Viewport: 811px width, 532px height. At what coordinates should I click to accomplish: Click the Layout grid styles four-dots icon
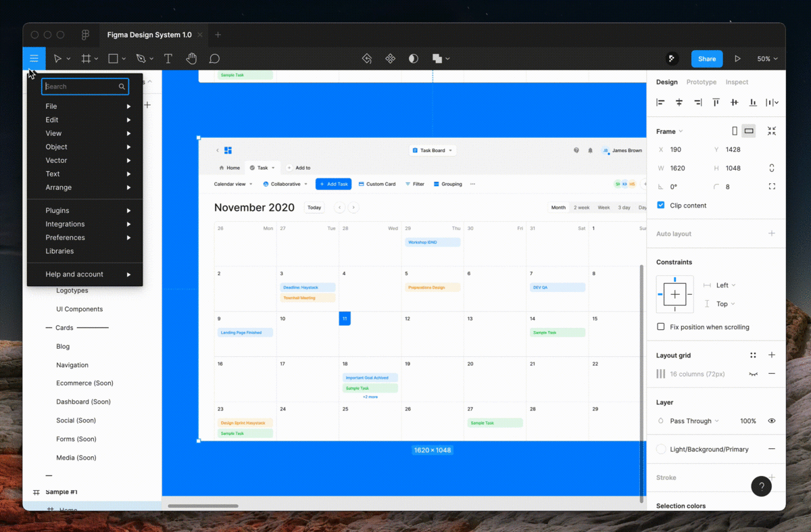[753, 356]
